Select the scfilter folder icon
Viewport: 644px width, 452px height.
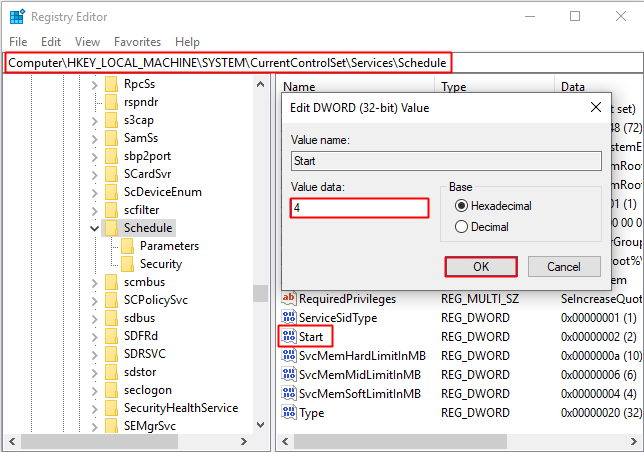point(111,211)
